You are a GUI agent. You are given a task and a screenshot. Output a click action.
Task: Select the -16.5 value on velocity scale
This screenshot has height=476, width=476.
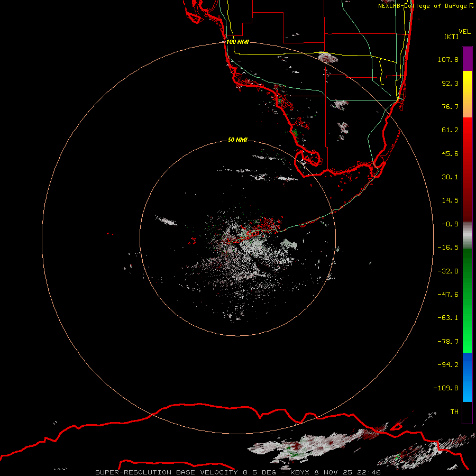(448, 248)
